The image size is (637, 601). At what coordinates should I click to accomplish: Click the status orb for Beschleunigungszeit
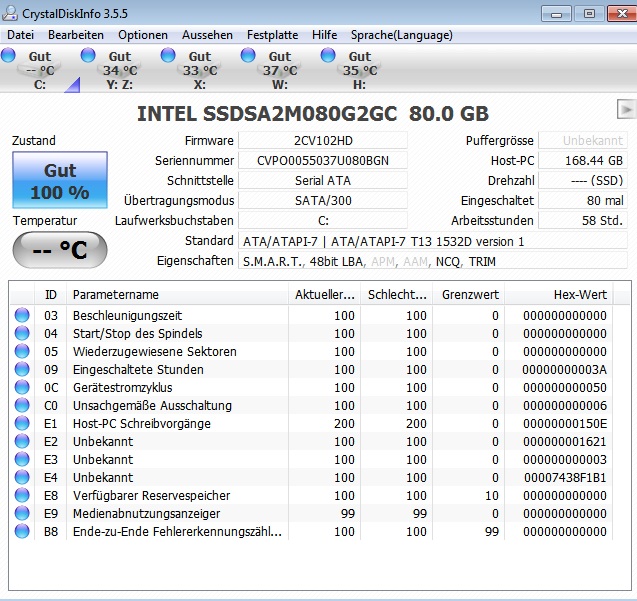click(22, 315)
